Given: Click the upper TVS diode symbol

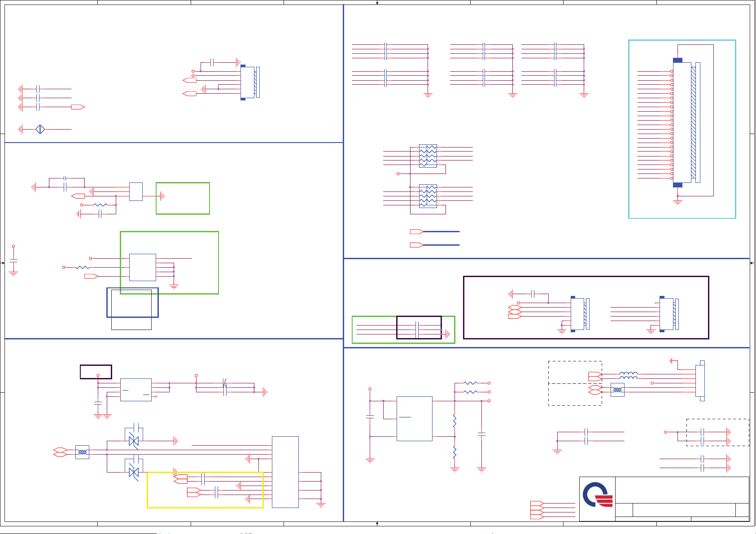Looking at the screenshot, I should point(134,441).
